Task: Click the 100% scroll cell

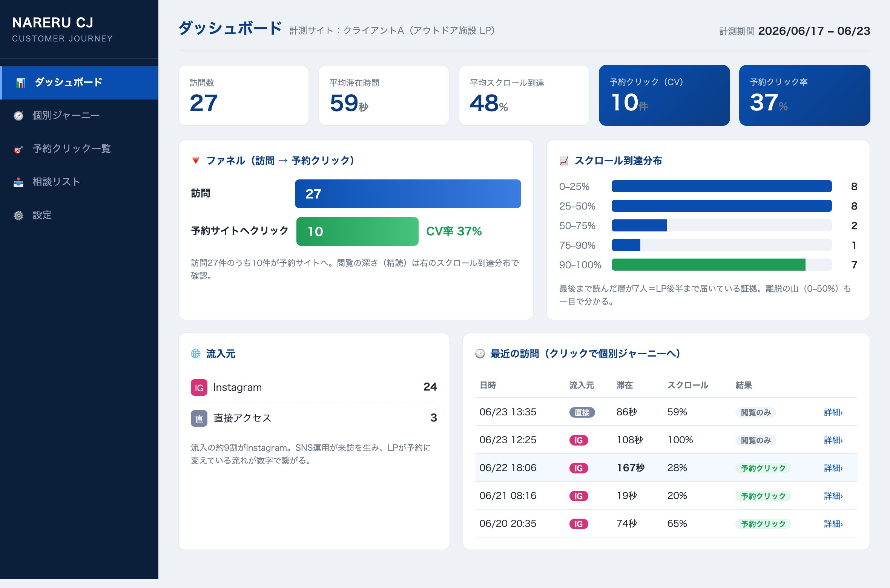Action: click(680, 440)
